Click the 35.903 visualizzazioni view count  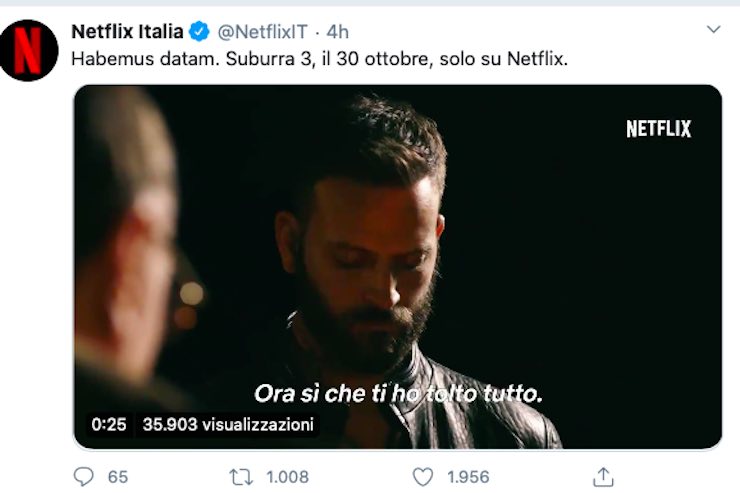(228, 424)
